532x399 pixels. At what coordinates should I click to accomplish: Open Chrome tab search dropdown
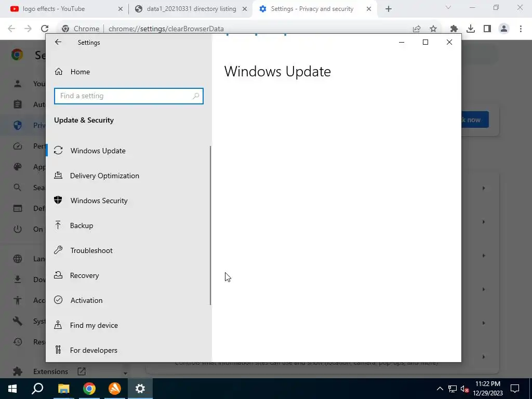click(x=448, y=7)
